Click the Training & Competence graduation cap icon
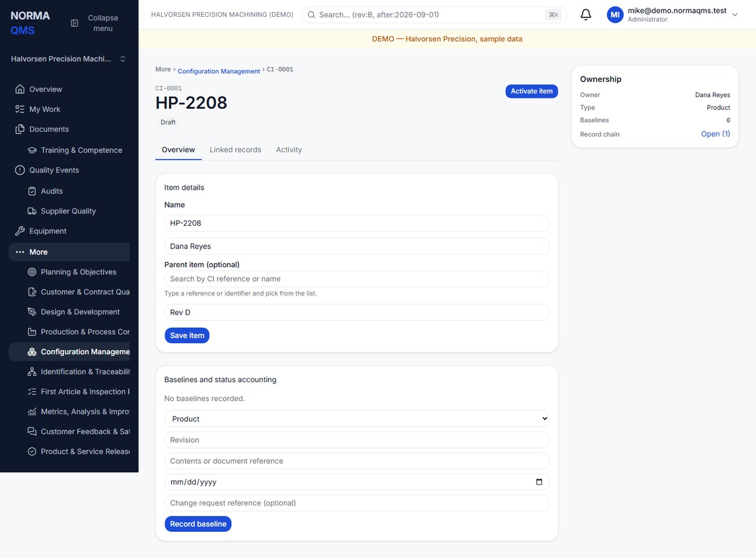 pyautogui.click(x=32, y=150)
